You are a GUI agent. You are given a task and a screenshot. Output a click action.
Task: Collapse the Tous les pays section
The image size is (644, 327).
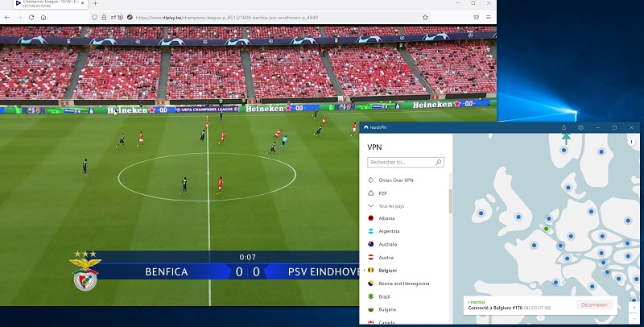[x=371, y=206]
